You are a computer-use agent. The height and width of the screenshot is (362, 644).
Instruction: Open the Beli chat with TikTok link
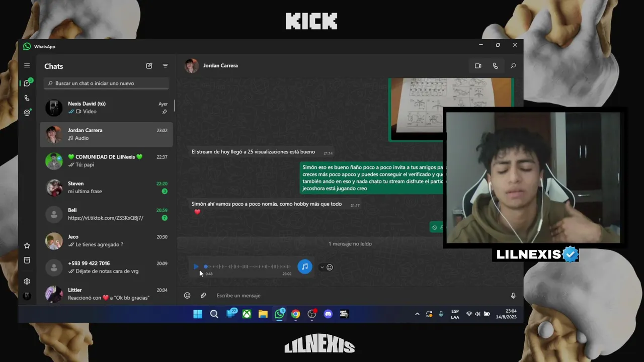click(106, 214)
